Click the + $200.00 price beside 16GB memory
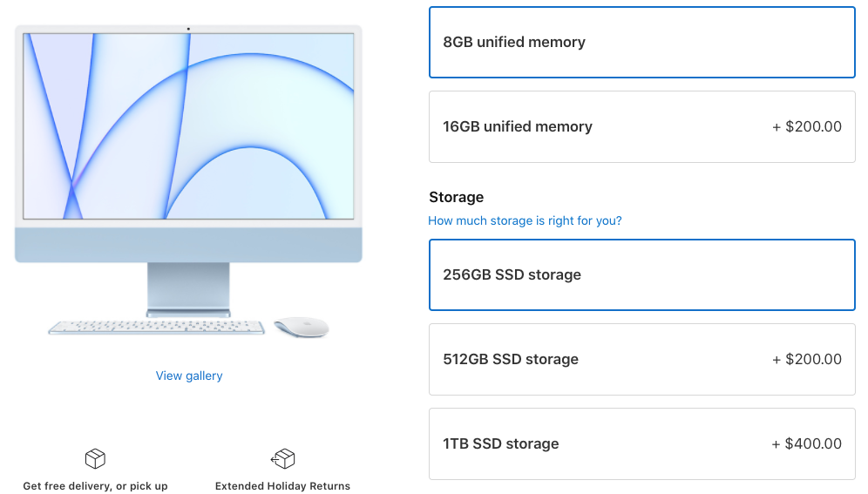This screenshot has height=494, width=868. tap(806, 126)
